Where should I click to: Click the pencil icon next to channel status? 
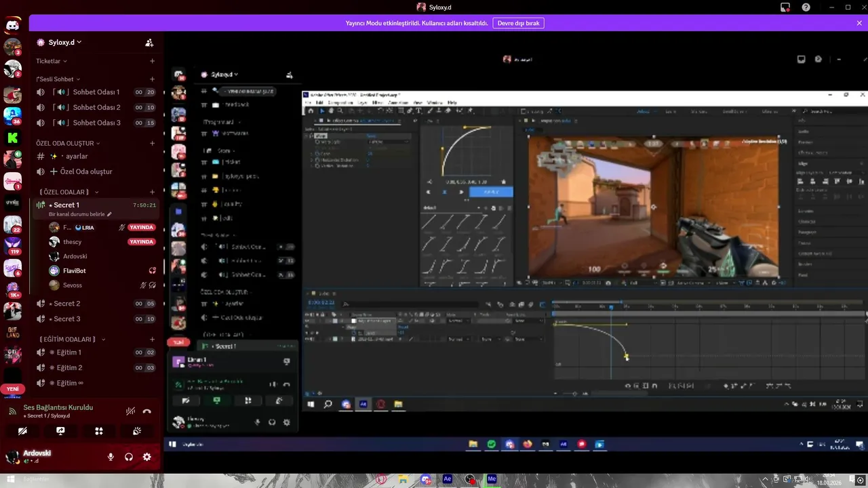coord(110,214)
